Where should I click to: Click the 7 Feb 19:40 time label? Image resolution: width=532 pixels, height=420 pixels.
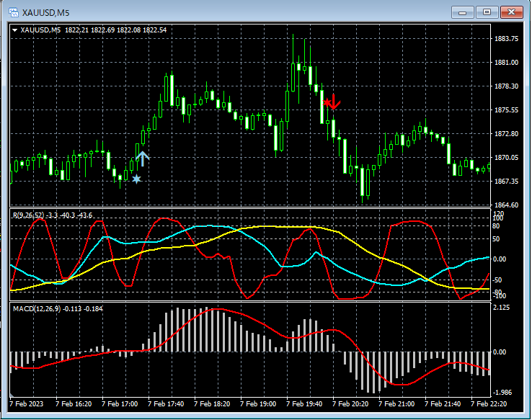coord(304,403)
